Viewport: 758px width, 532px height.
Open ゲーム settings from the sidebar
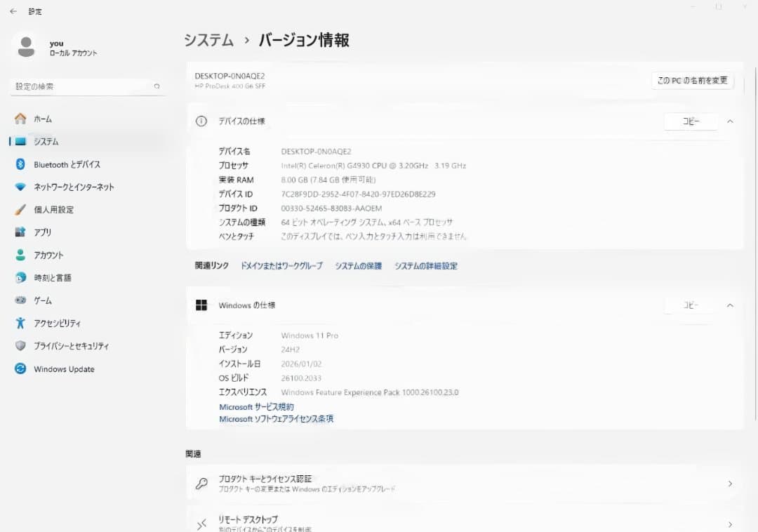(44, 300)
